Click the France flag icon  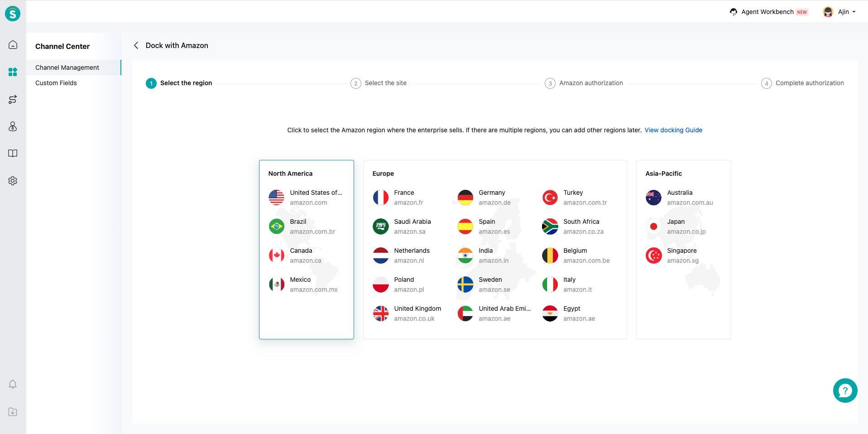point(381,198)
